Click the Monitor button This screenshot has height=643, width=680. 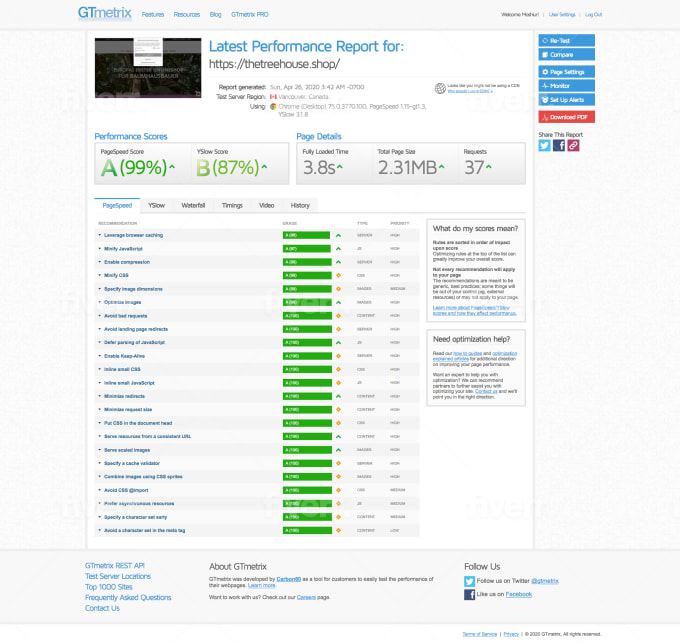pos(566,86)
